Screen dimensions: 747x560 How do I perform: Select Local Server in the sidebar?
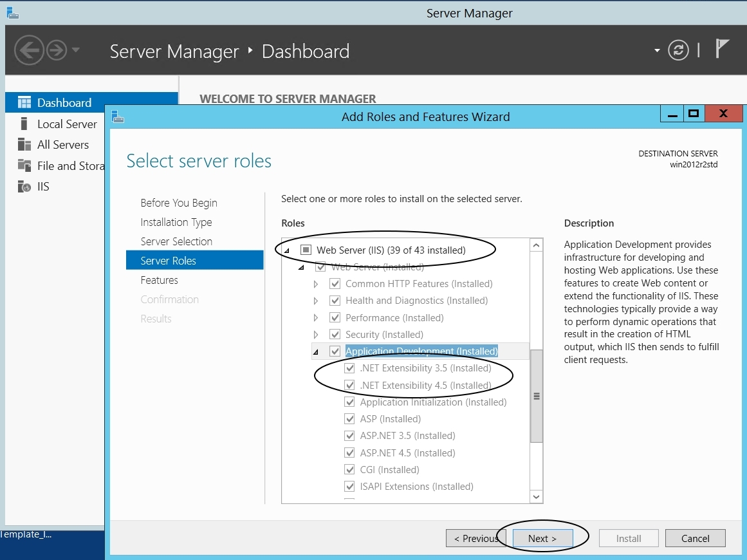click(x=67, y=124)
